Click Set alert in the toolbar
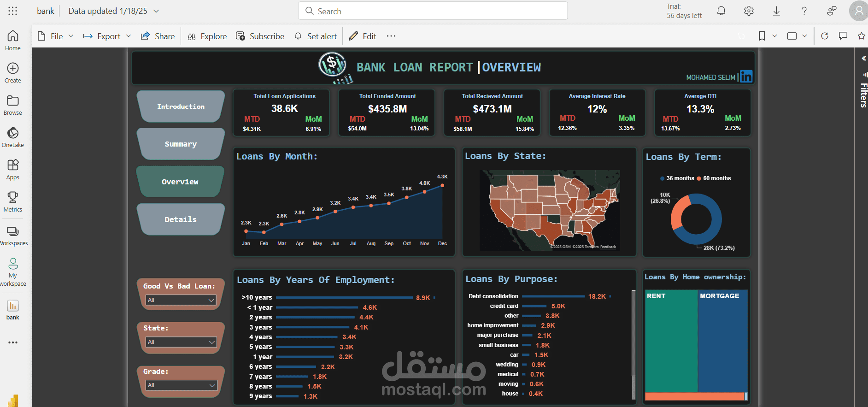This screenshot has height=407, width=868. tap(316, 36)
